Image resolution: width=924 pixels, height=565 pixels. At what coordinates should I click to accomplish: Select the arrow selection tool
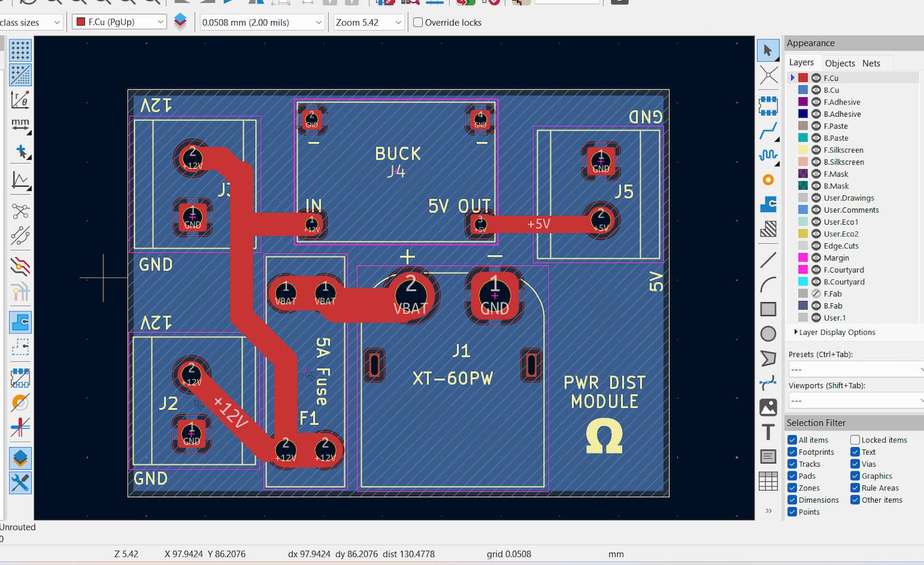pyautogui.click(x=767, y=51)
